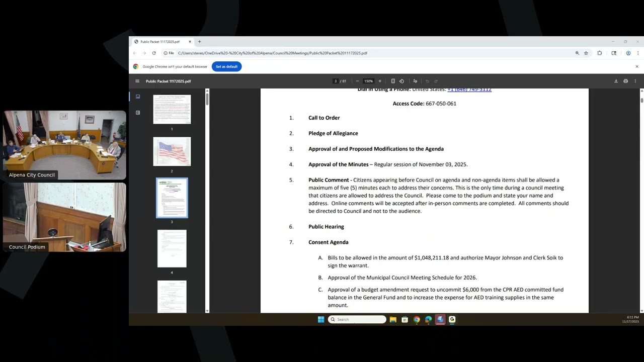
Task: Open the Chrome icon left of profile avatar
Action: click(x=614, y=53)
